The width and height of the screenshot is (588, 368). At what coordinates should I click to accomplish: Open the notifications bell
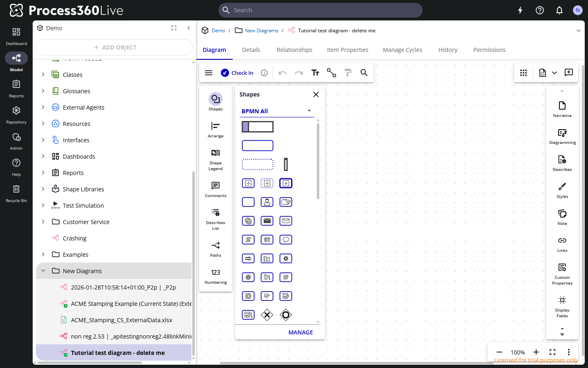pos(559,10)
